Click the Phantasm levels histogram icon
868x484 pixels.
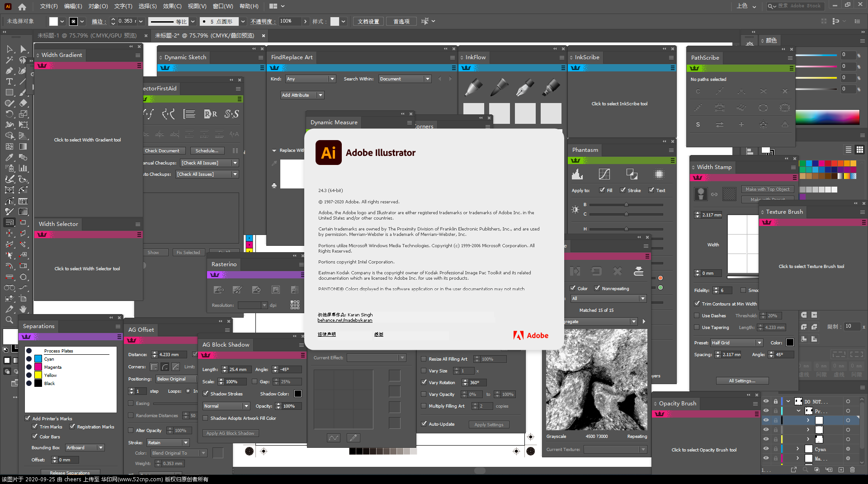tap(577, 174)
